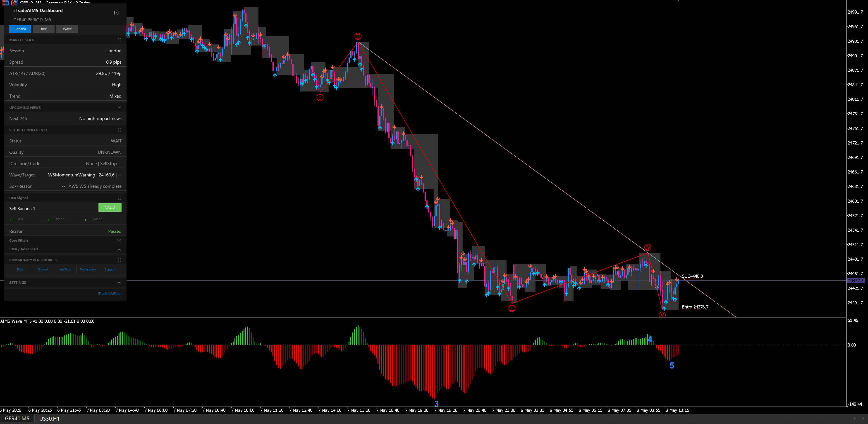Screen dimensions: 868x424
Task: Click the 8 May 10:15 time axis label
Action: point(677,410)
